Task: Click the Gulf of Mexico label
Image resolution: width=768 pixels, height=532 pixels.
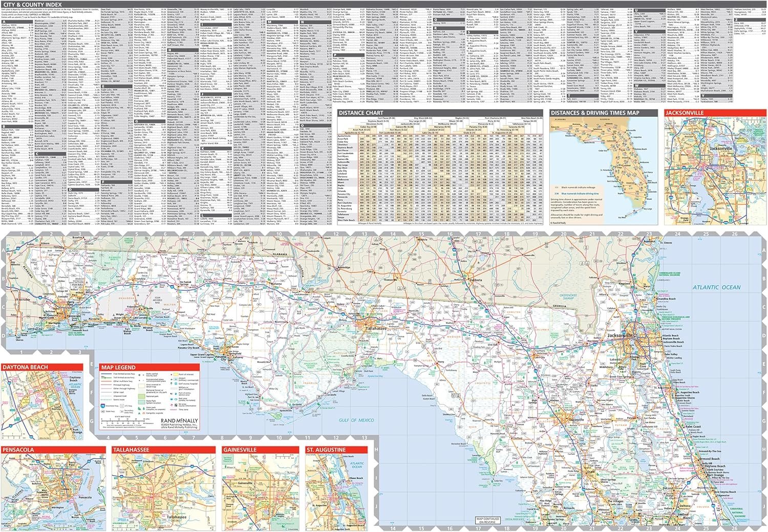Action: [x=356, y=420]
